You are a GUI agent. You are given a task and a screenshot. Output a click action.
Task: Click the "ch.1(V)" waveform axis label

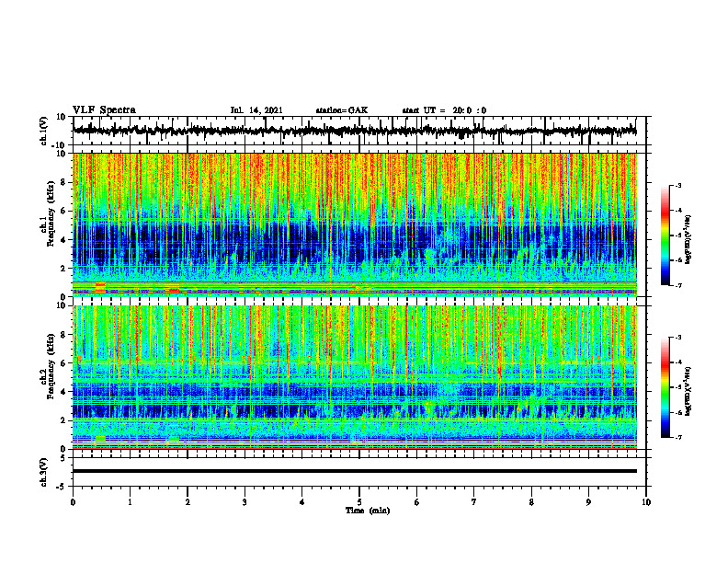43,131
